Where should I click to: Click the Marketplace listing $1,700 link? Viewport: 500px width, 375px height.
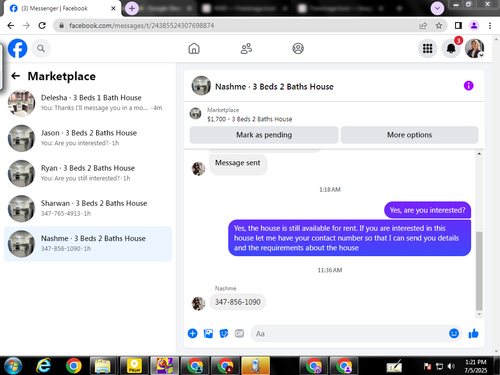249,119
